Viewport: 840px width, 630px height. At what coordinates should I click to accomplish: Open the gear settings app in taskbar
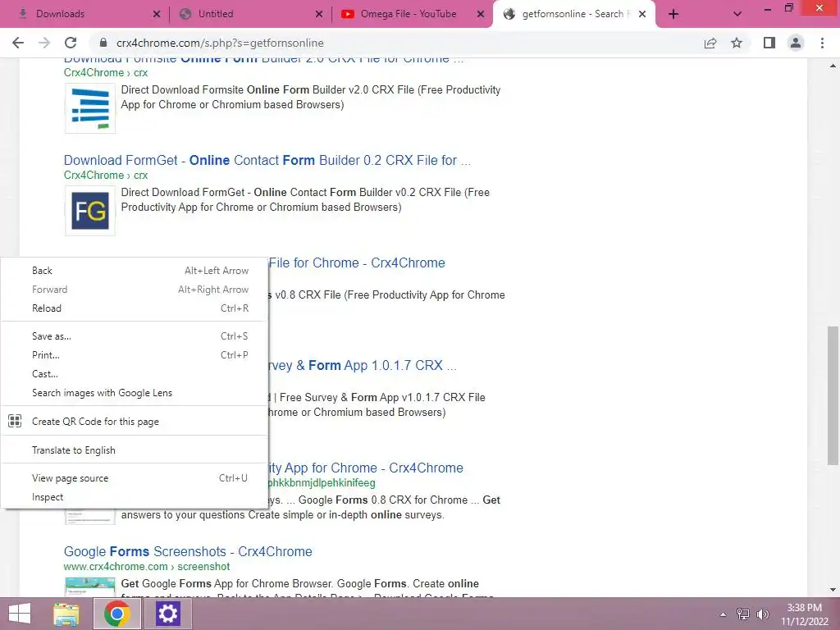tap(167, 614)
